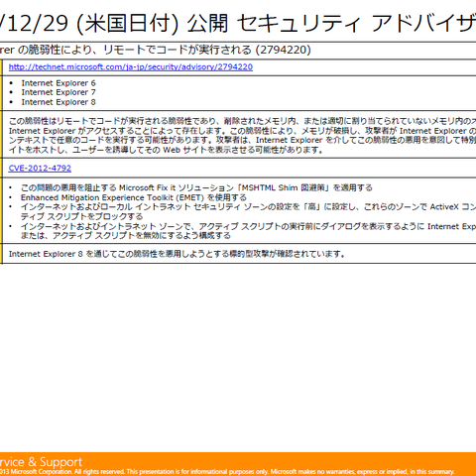Click the slide title with date 12/29

(238, 24)
